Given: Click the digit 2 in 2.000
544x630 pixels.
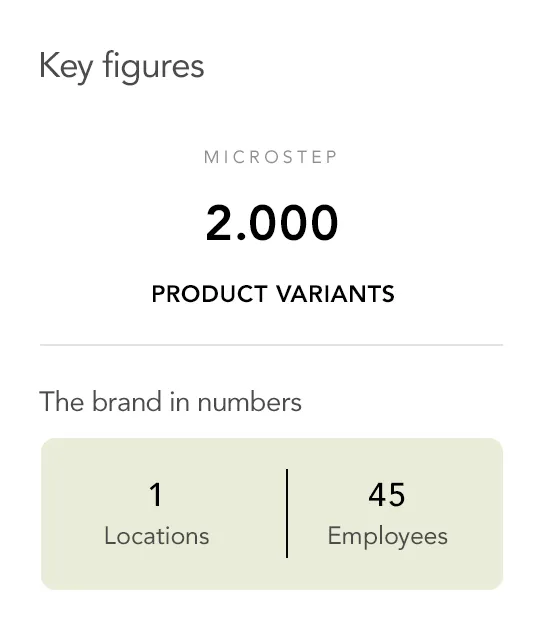Looking at the screenshot, I should coord(218,222).
